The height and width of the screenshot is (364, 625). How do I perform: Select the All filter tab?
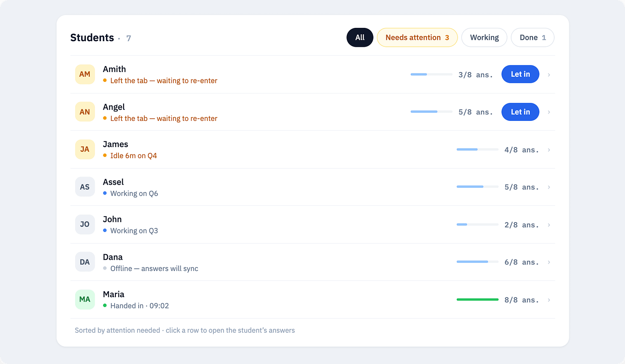pos(360,38)
